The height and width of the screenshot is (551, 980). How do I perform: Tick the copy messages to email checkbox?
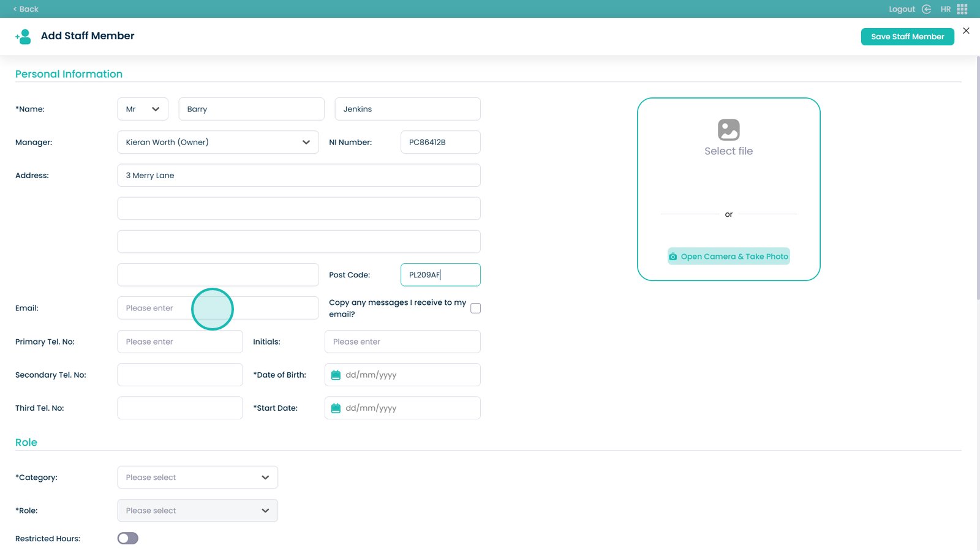click(475, 309)
